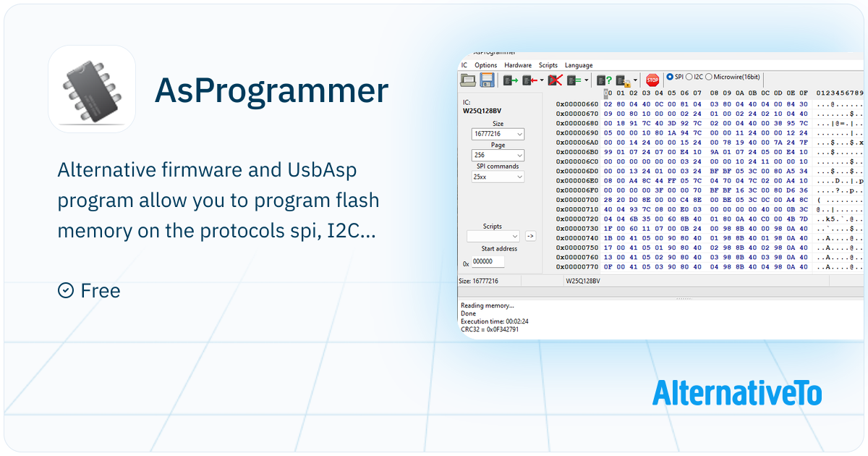This screenshot has height=456, width=868.
Task: Select hex row at address 0x00000750
Action: 710,248
